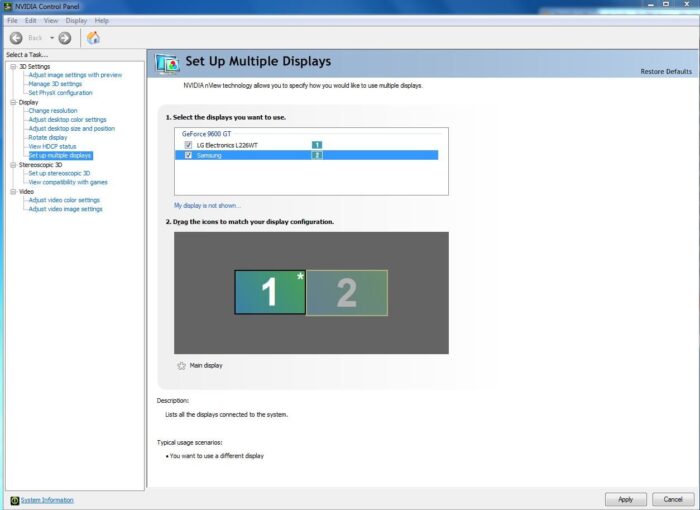Open the System Information link
Screen dimensions: 700x510
click(47, 500)
